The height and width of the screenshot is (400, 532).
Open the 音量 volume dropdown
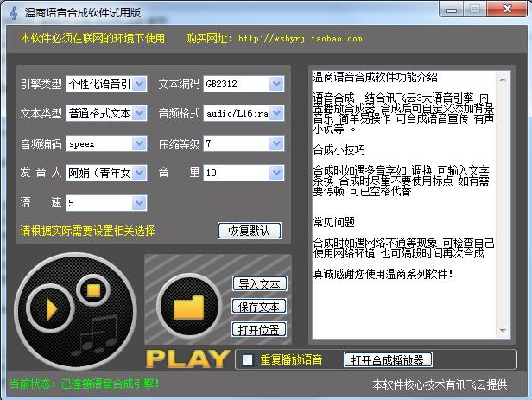276,173
